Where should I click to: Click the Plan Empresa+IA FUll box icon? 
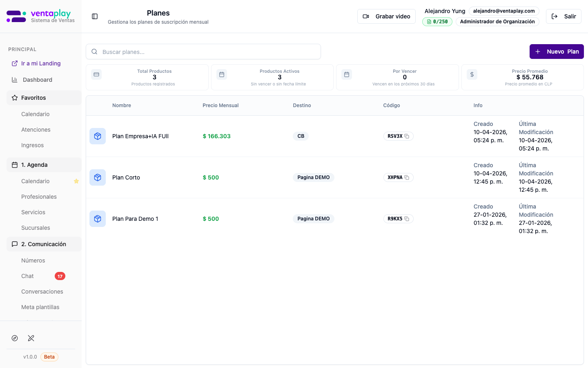pos(98,136)
